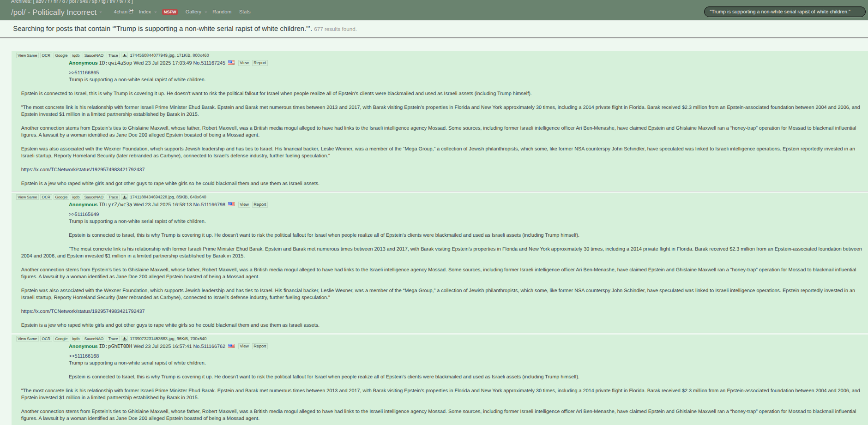Click View Same on post No.511166798

click(x=27, y=197)
